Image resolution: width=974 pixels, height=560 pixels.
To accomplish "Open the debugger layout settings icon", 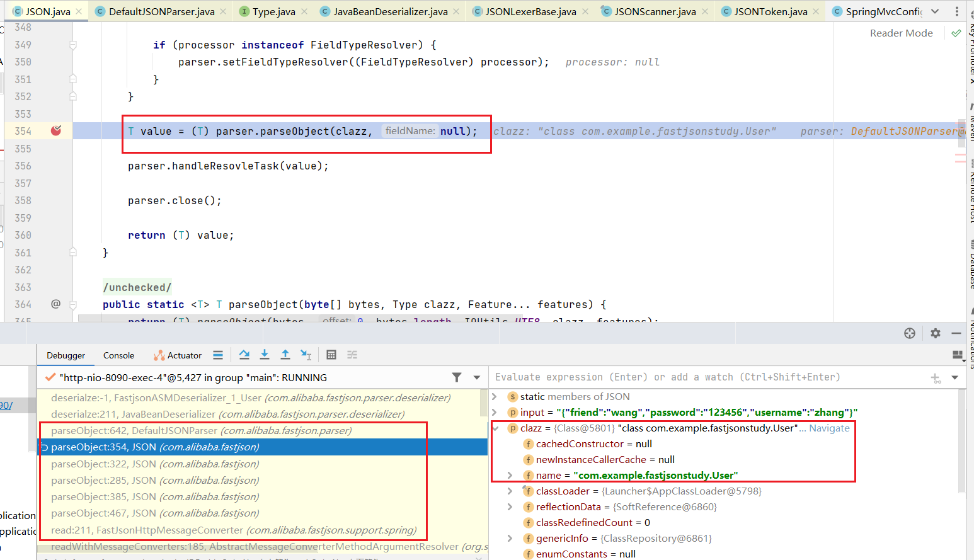I will (958, 355).
